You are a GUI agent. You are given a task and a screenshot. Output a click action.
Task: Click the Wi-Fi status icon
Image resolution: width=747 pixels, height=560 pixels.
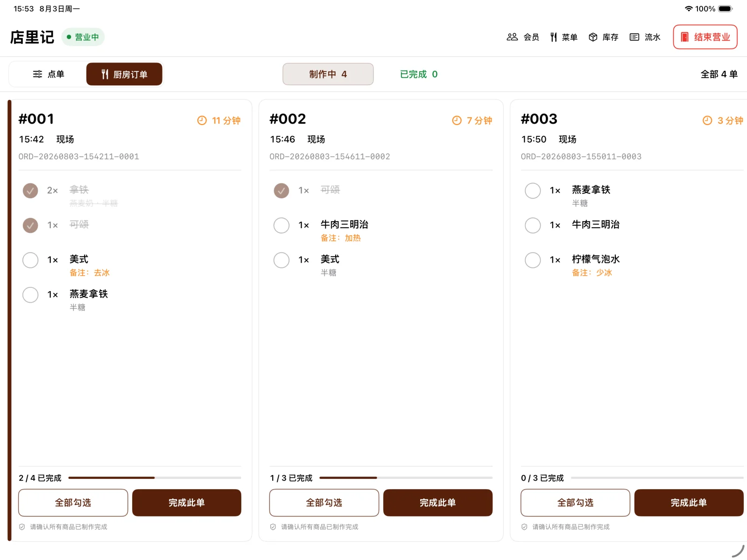point(689,8)
